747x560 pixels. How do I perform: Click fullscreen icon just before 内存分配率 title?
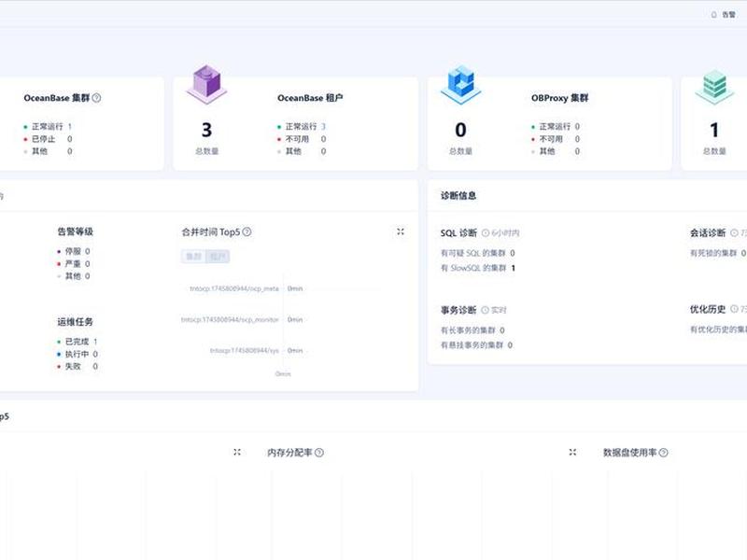coord(237,452)
